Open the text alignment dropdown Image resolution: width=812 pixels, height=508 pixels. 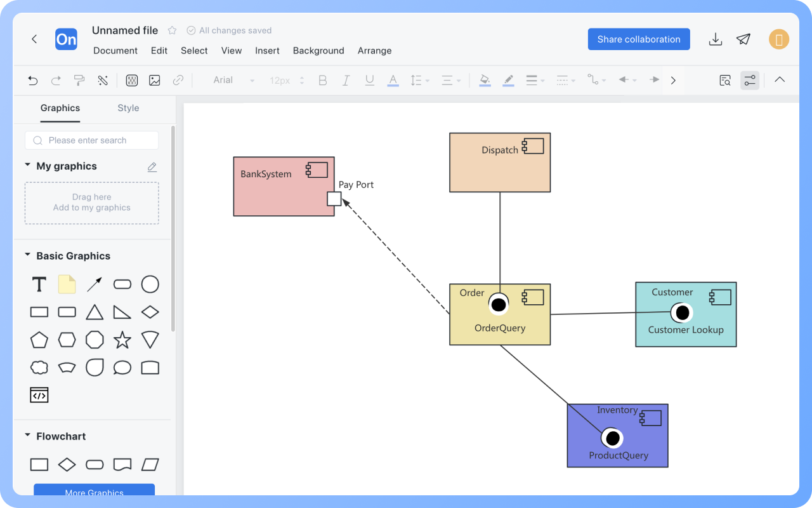[451, 80]
